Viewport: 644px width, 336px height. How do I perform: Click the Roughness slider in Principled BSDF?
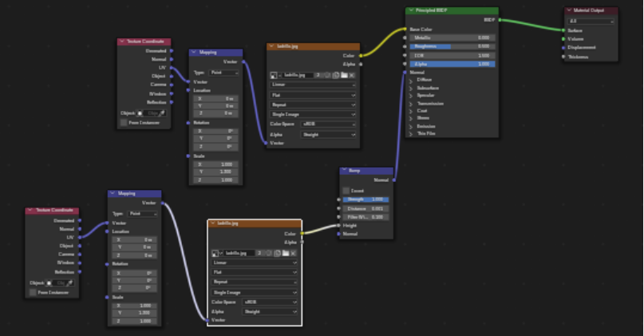[x=451, y=46]
